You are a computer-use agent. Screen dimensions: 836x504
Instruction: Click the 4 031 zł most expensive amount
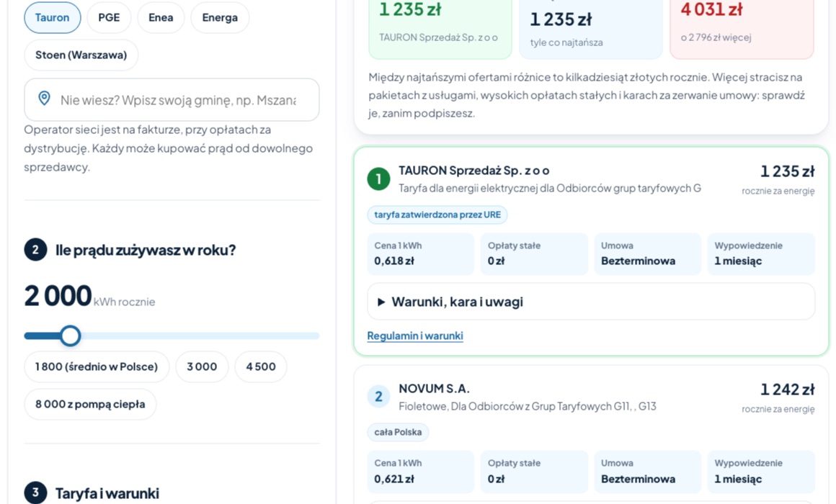click(712, 9)
